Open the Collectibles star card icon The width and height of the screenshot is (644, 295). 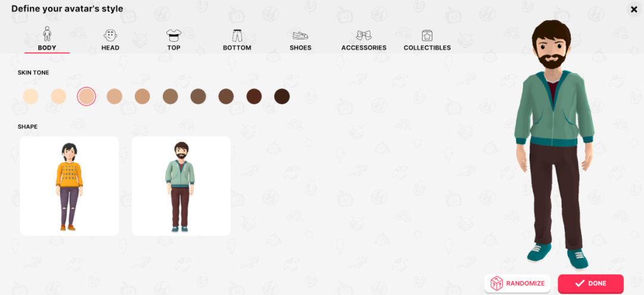427,35
